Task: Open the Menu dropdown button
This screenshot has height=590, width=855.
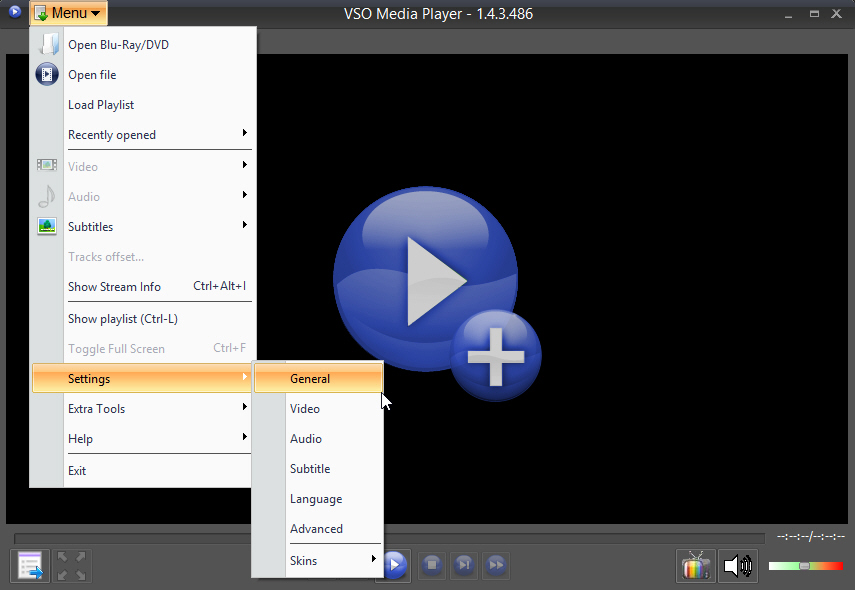Action: point(68,13)
